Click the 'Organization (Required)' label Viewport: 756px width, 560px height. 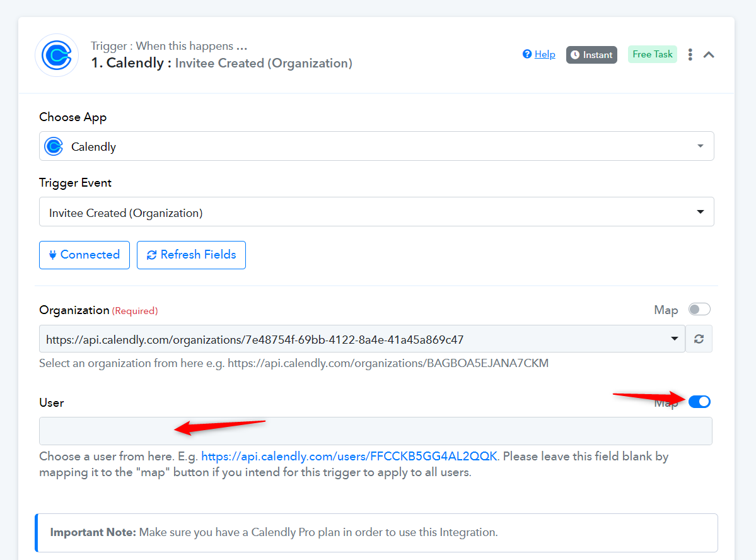click(x=98, y=310)
